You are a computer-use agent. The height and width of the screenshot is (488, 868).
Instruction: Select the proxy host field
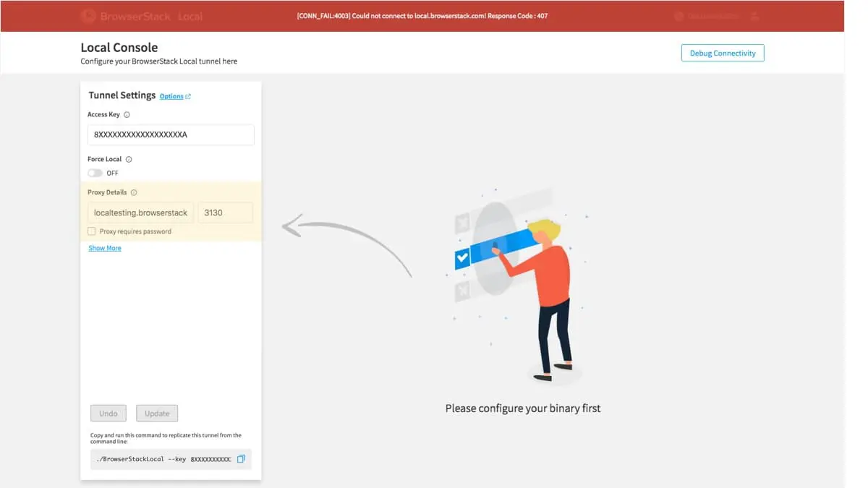coord(140,213)
